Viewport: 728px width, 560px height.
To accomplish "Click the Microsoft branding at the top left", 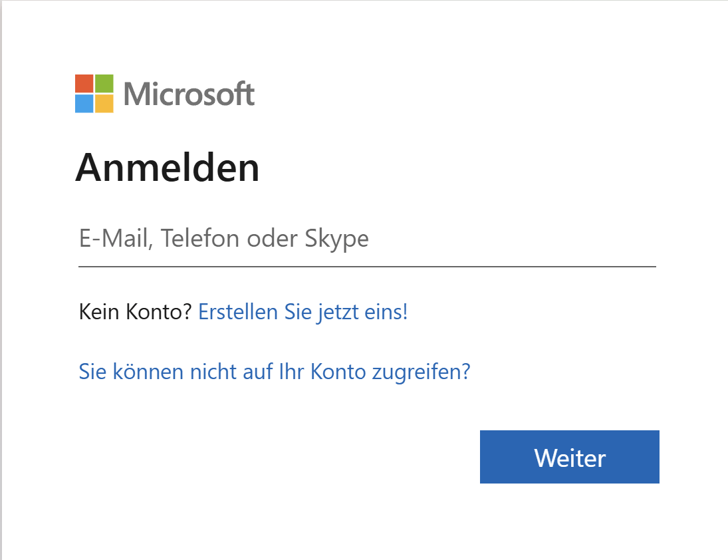I will pos(165,93).
